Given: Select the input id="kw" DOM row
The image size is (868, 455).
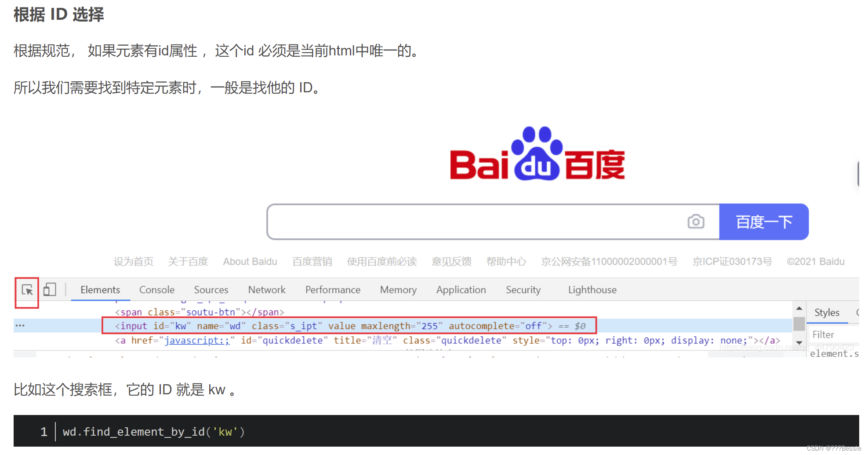Looking at the screenshot, I should click(350, 326).
